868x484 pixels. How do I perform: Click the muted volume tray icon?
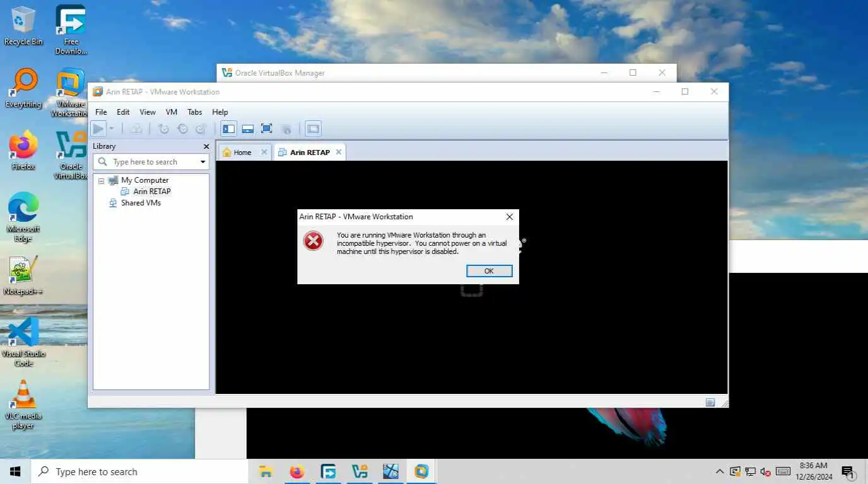click(x=766, y=471)
